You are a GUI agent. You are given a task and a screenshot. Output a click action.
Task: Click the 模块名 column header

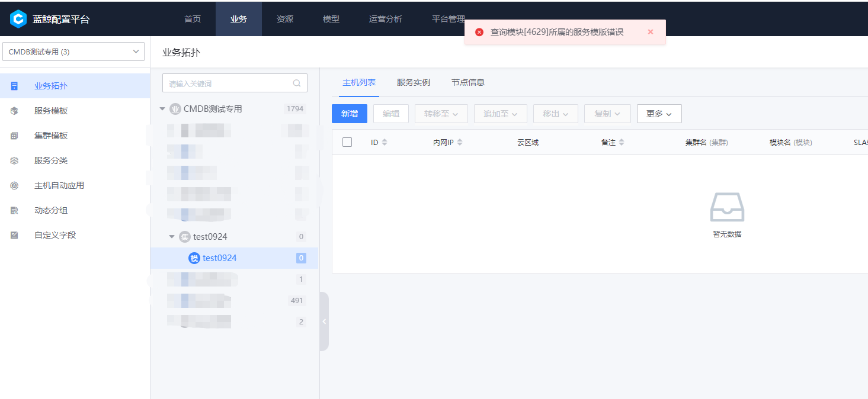[791, 143]
